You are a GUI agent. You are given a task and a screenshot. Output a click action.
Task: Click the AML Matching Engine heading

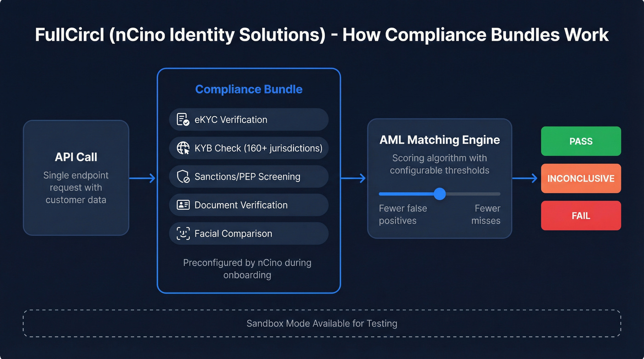coord(440,140)
